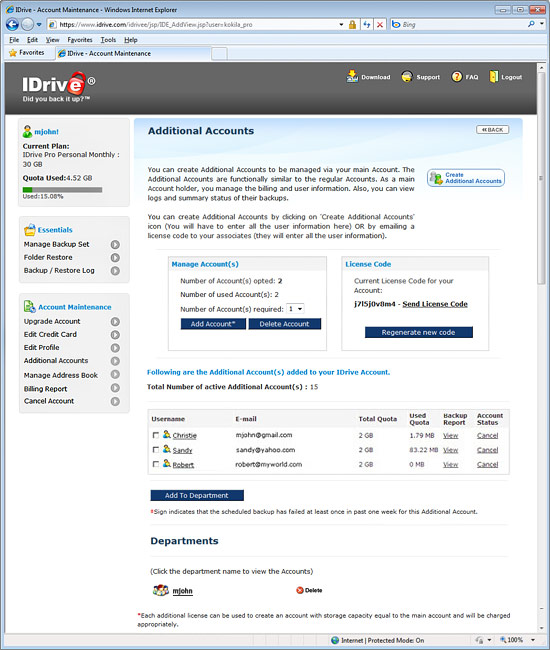Click the red Delete icon for the mjohn department

tap(300, 590)
